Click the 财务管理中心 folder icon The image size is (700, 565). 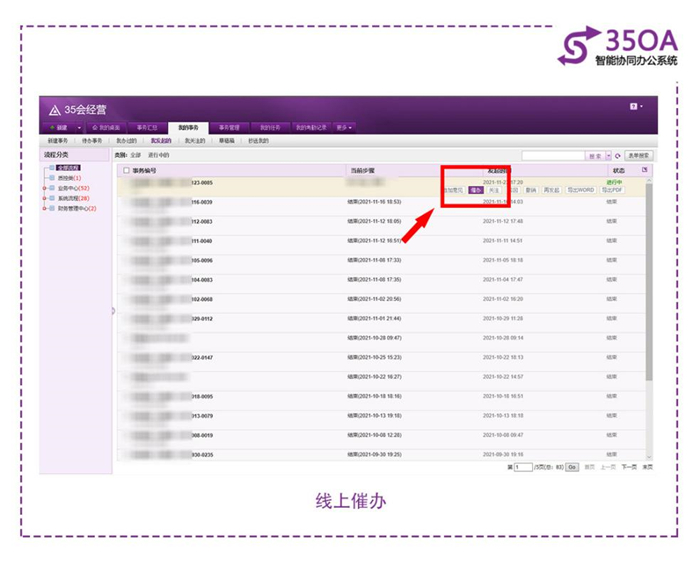click(52, 208)
